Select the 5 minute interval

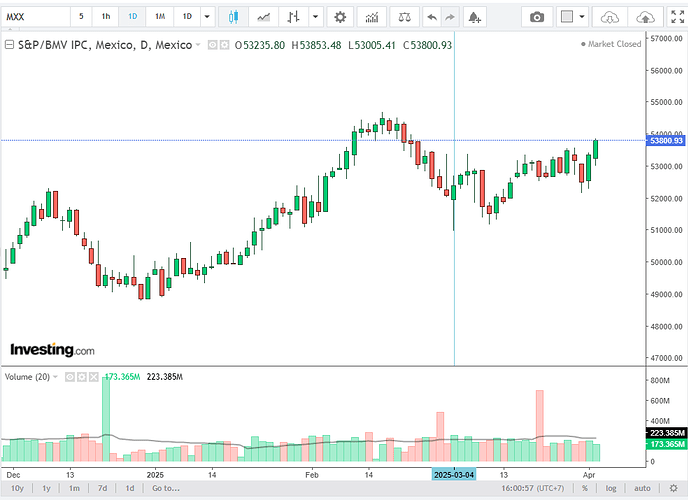pyautogui.click(x=81, y=17)
